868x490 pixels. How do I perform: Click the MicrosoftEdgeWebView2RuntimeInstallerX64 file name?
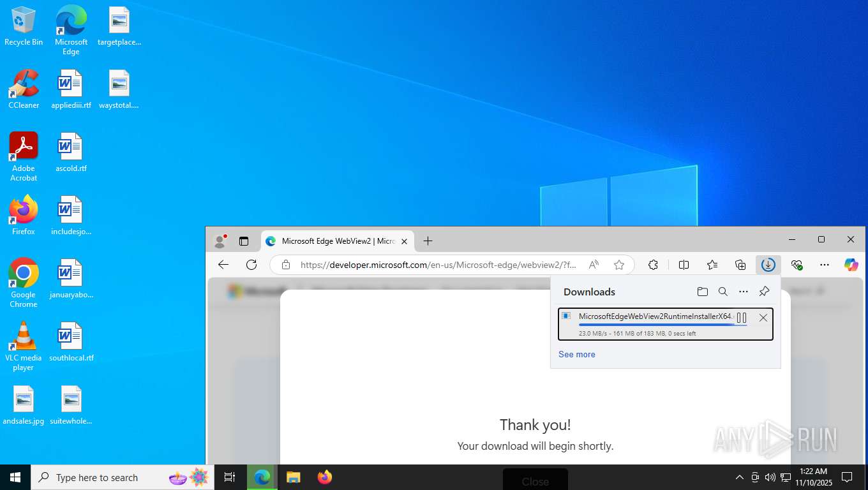coord(655,316)
